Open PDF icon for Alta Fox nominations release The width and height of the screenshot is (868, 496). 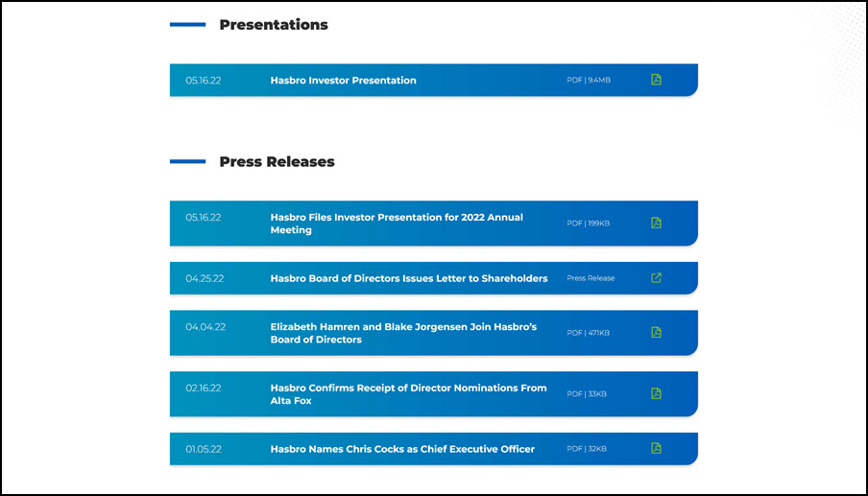click(x=657, y=393)
